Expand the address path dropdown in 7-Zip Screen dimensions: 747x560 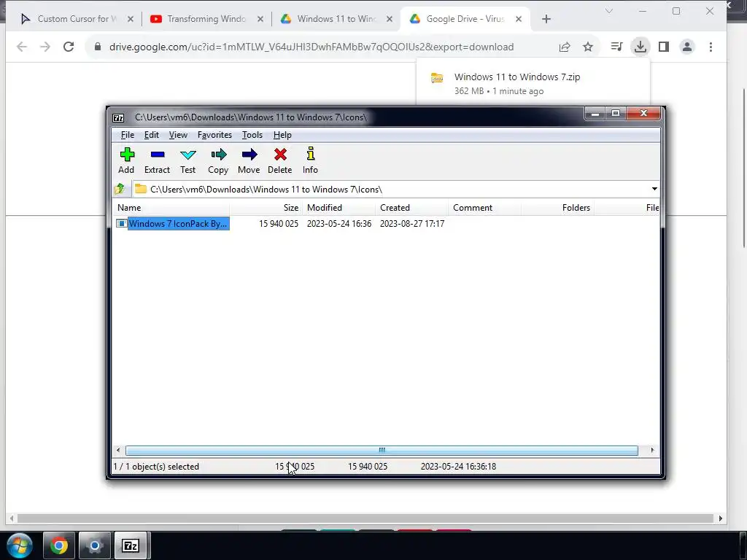[x=654, y=189]
